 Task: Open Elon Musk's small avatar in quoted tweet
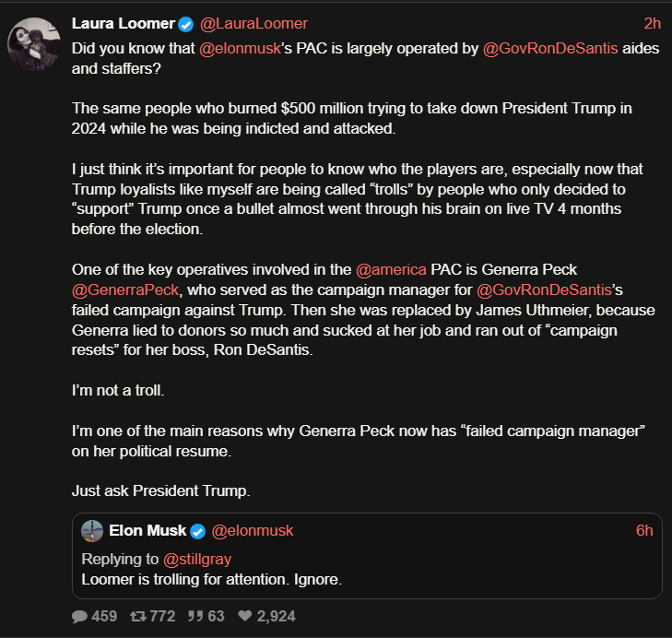92,531
